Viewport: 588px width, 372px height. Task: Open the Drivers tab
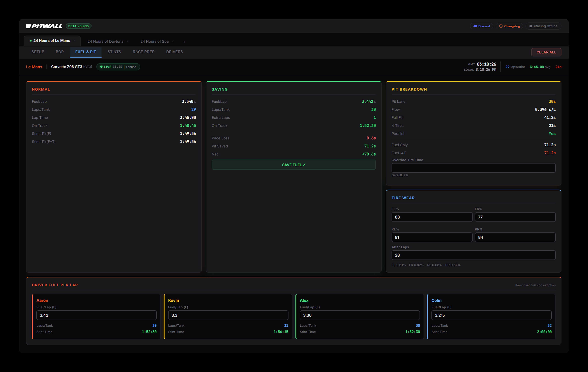174,52
